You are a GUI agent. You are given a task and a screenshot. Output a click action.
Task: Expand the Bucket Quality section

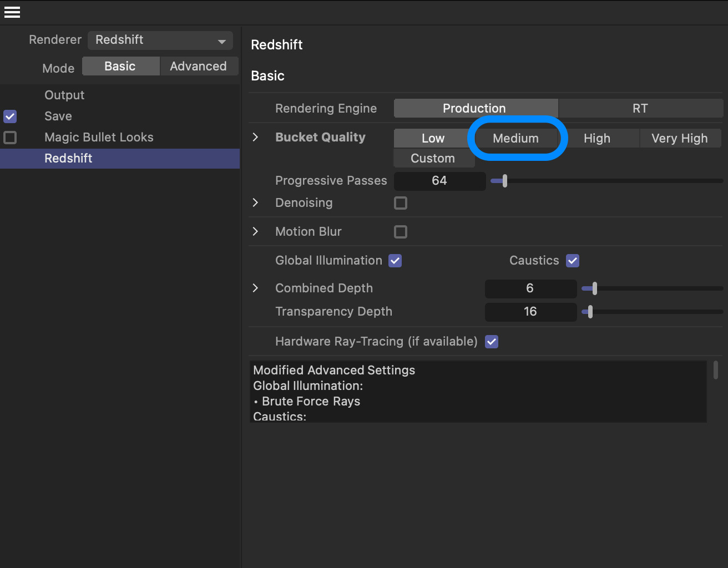pyautogui.click(x=255, y=137)
